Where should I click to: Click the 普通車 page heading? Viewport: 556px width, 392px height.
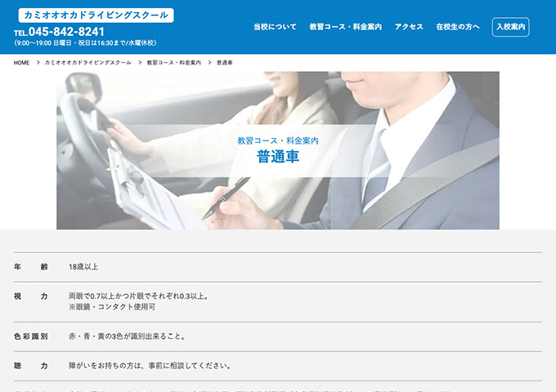point(278,158)
